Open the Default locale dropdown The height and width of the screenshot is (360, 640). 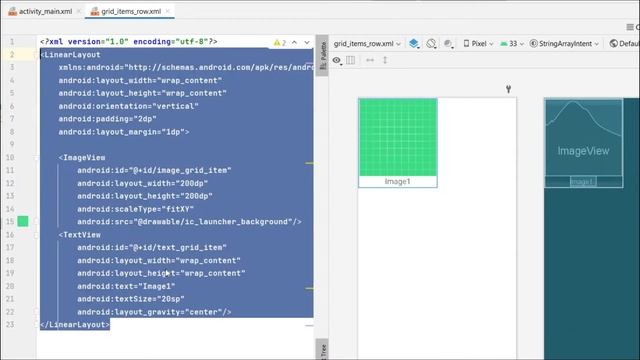[624, 44]
